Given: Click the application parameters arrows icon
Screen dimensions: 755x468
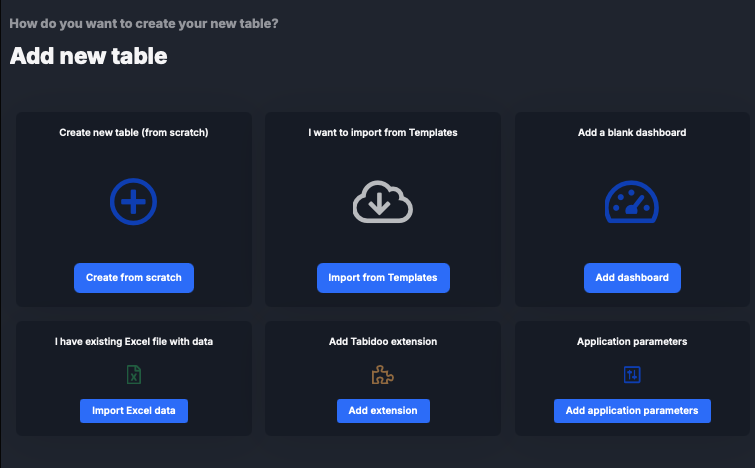Looking at the screenshot, I should point(632,375).
